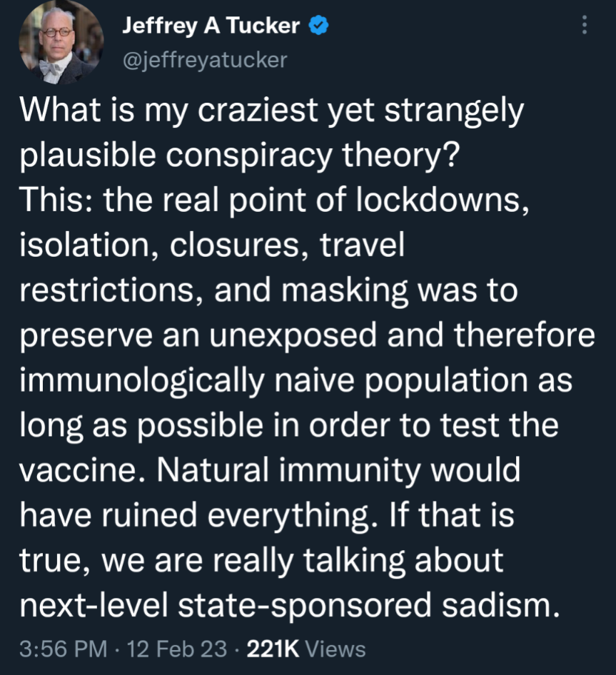Click the blue verified checkmark badge
The height and width of the screenshot is (675, 616).
(x=318, y=26)
